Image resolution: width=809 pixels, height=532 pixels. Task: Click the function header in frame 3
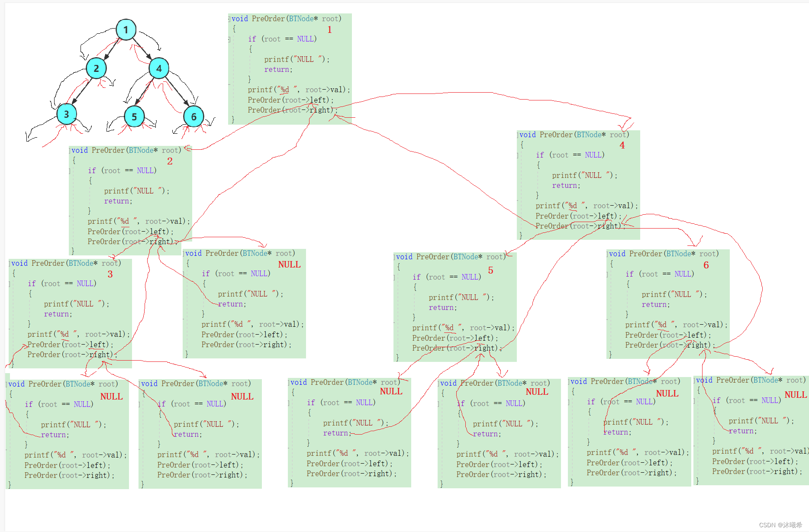pos(66,263)
